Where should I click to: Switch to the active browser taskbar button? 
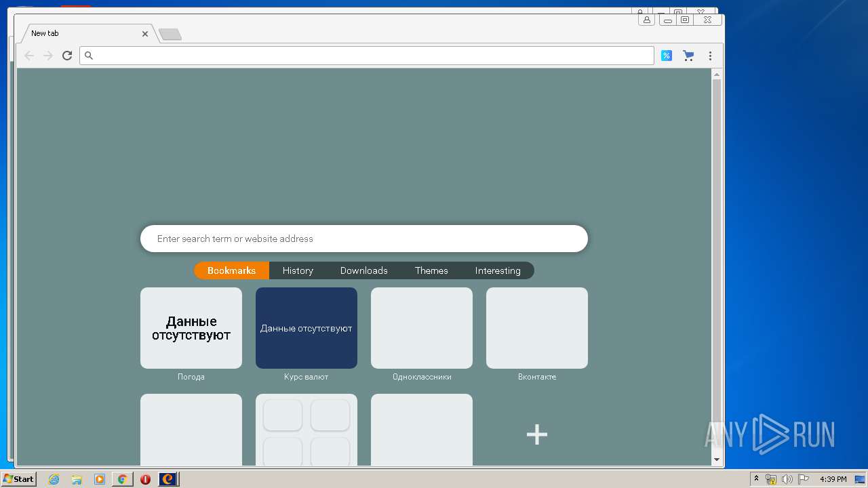point(168,479)
